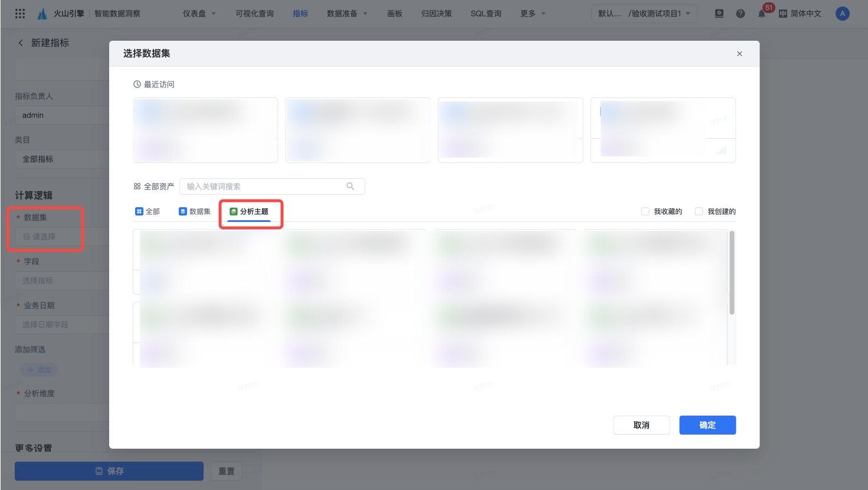Open SQL查询 in the top navigation
Viewport: 868px width, 490px height.
pyautogui.click(x=486, y=14)
